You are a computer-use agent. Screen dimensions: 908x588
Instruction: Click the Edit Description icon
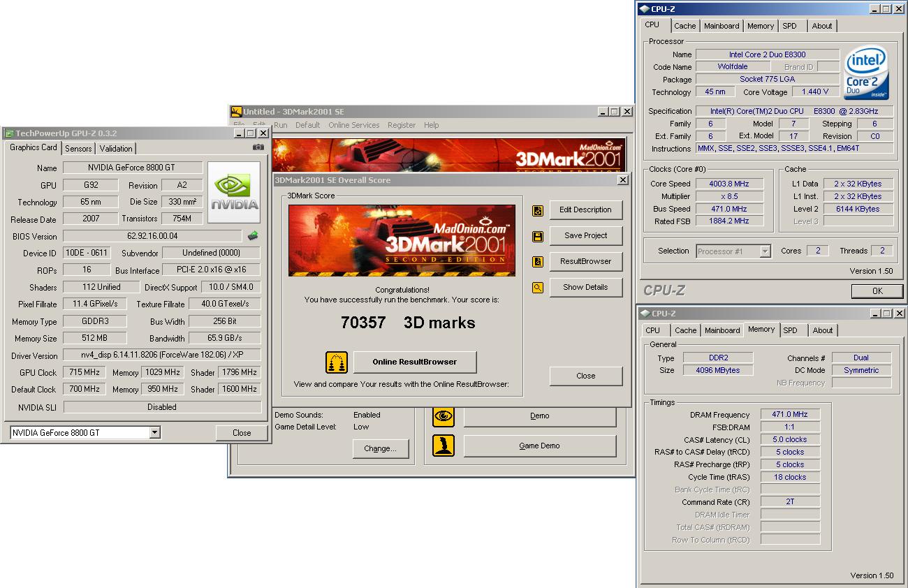coord(538,210)
